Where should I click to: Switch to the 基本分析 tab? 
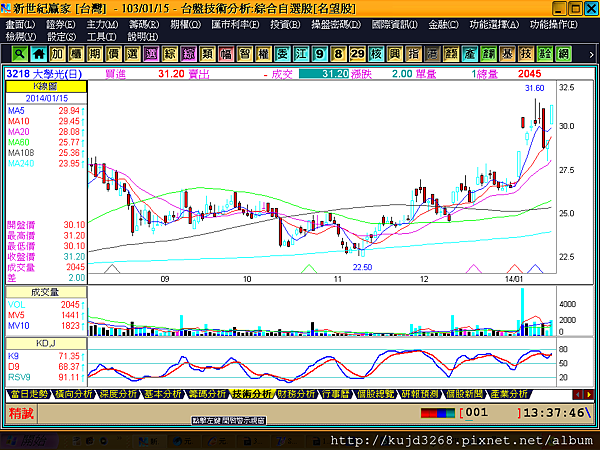[x=163, y=394]
